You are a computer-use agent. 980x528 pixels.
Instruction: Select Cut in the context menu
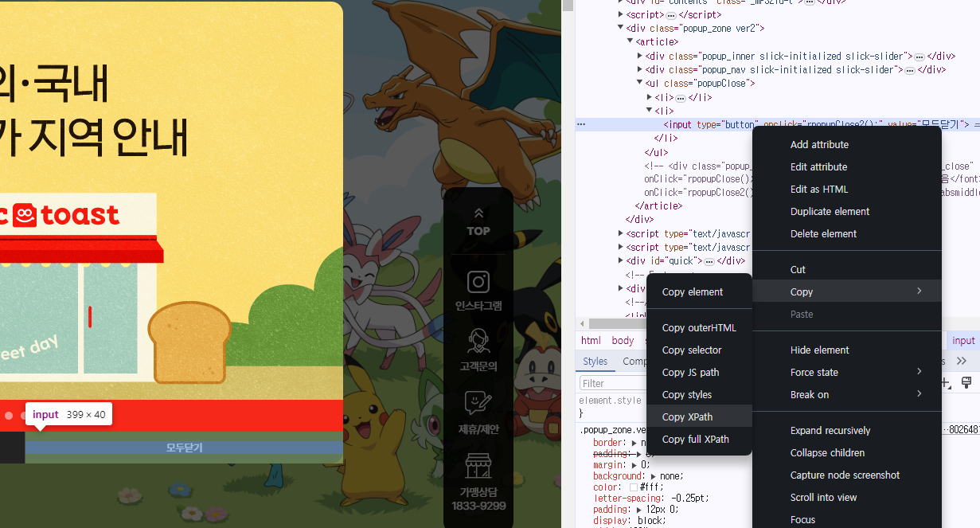[x=847, y=269]
